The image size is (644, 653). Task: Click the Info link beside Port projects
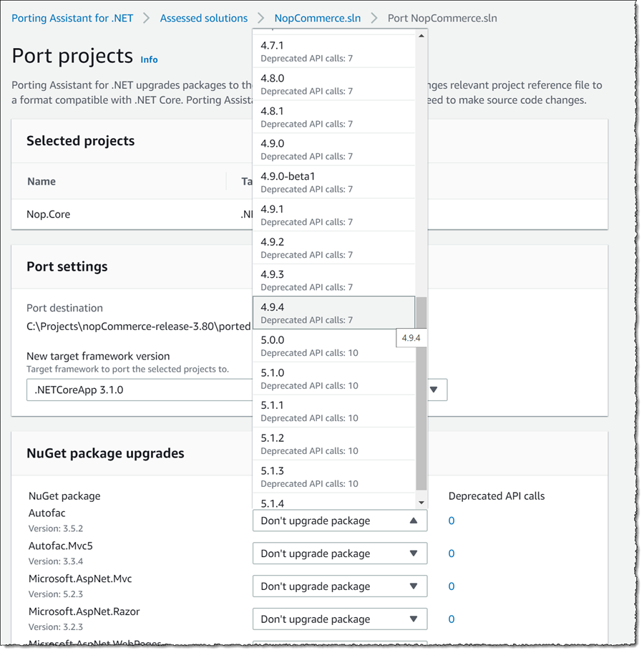click(x=149, y=59)
